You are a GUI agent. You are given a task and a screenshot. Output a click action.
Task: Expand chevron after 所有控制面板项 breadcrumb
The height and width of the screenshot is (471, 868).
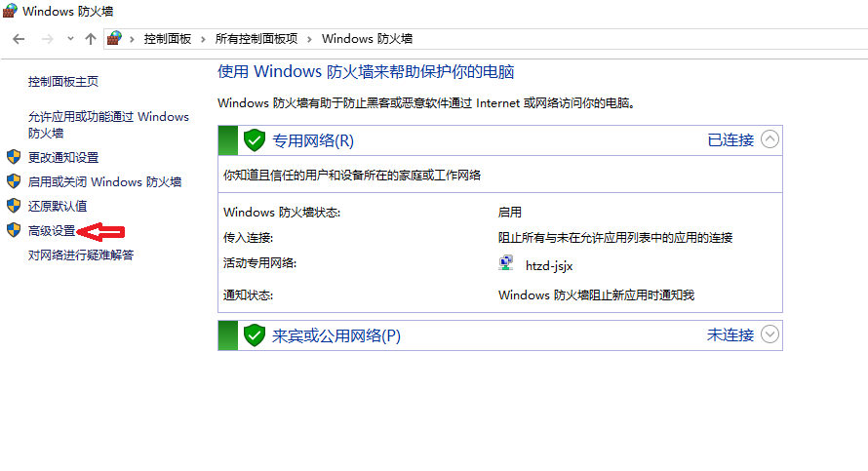(309, 39)
